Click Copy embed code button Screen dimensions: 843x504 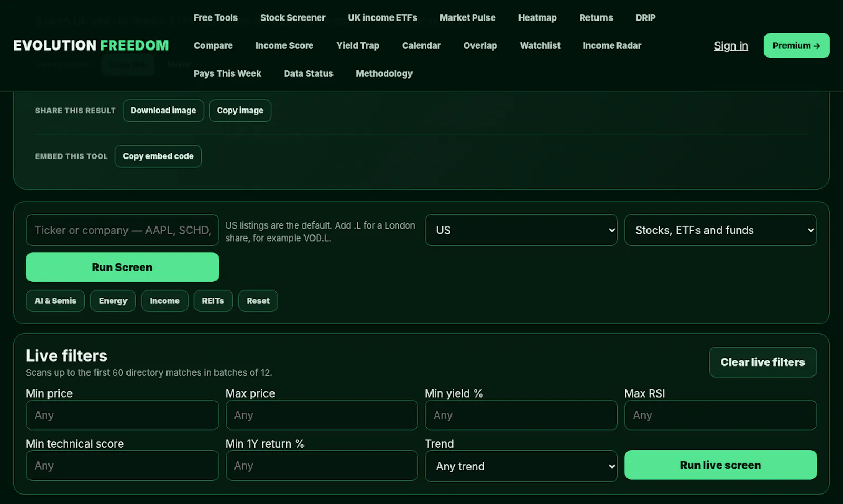coord(158,156)
